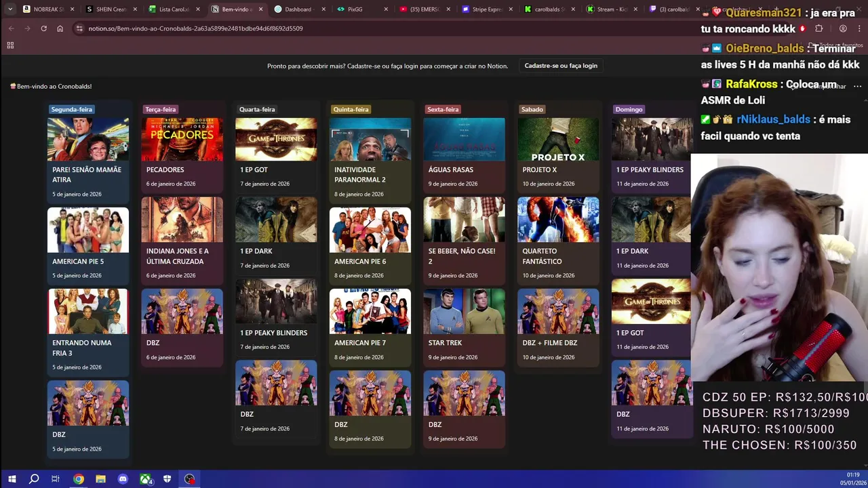Open the SE BEBER, NÃO CASE! 2 card
This screenshot has height=488, width=868.
[464, 240]
